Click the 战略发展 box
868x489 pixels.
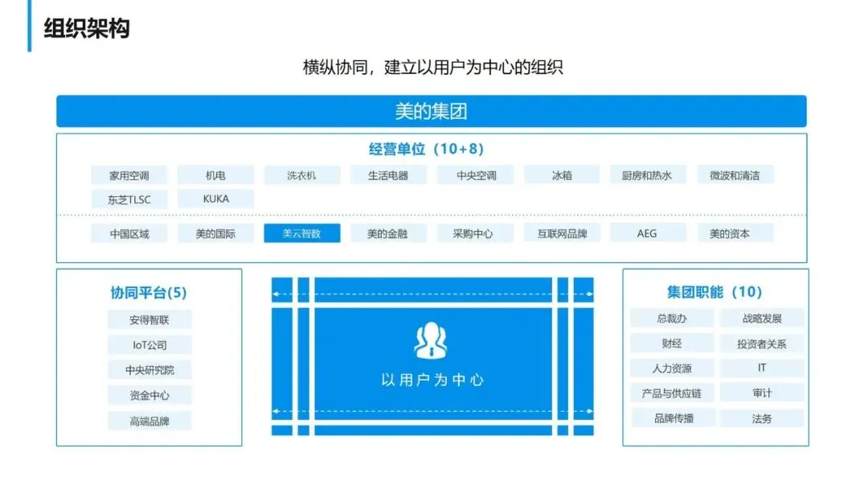(762, 318)
